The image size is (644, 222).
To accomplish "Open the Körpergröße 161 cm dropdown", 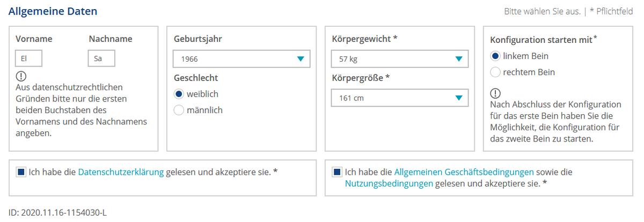I will click(x=400, y=98).
